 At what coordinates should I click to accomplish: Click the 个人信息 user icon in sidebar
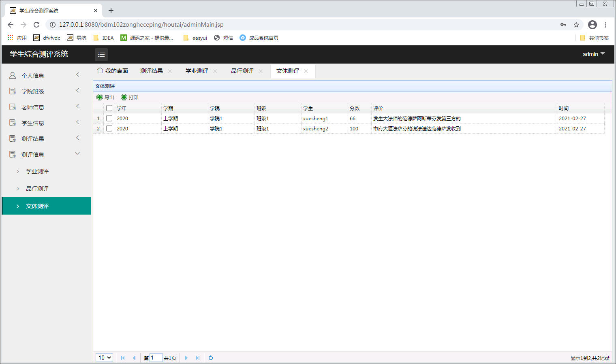point(13,75)
